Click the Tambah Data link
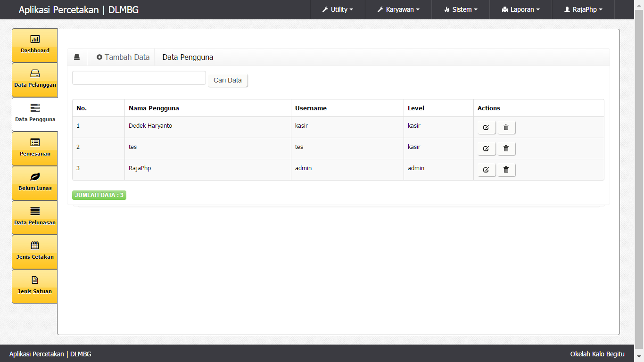The image size is (644, 362). [123, 57]
